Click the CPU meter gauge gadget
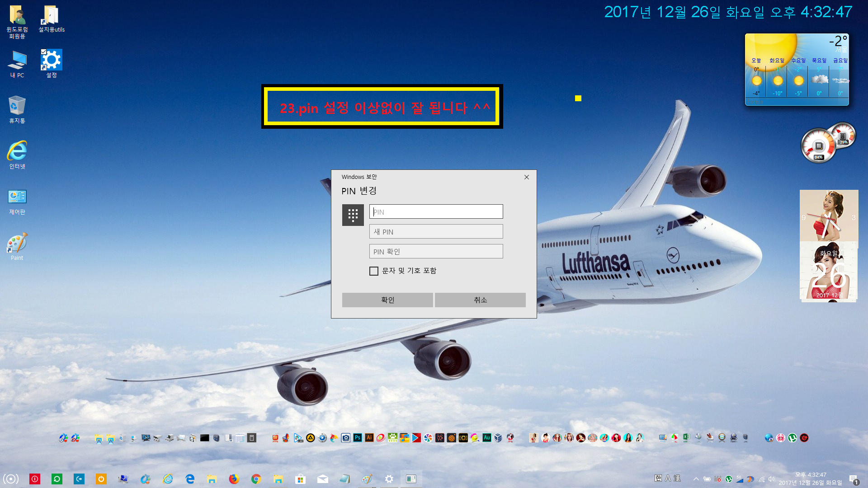Image resolution: width=868 pixels, height=488 pixels. click(x=819, y=146)
